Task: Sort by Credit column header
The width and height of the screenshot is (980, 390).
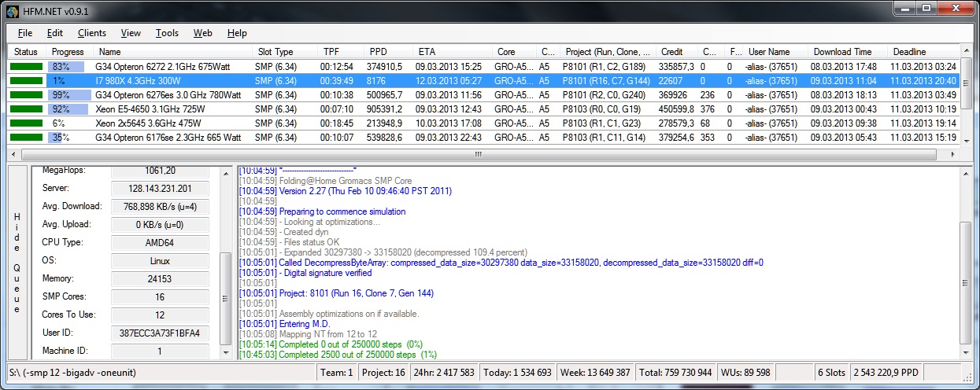Action: click(x=676, y=52)
